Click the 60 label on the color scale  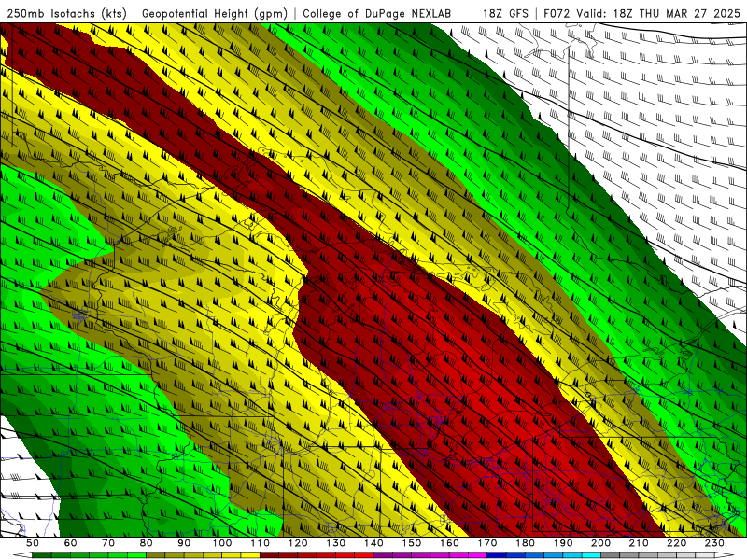click(71, 543)
